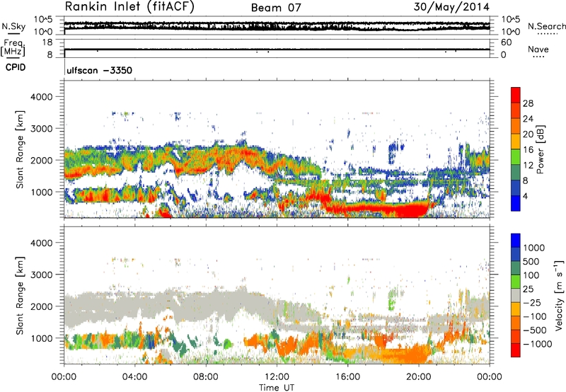Click the 'N.Sky' axis label
The image size is (566, 392).
[x=13, y=26]
